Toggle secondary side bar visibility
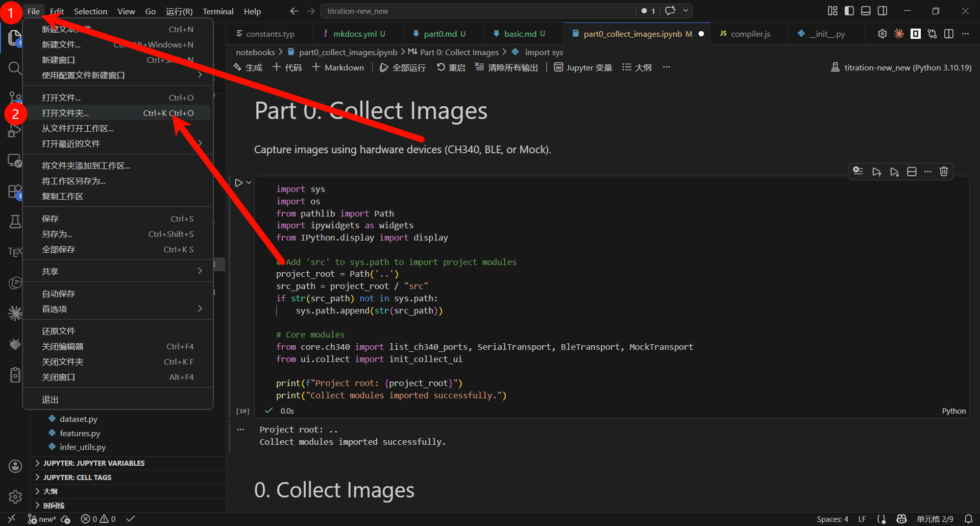 [x=882, y=11]
